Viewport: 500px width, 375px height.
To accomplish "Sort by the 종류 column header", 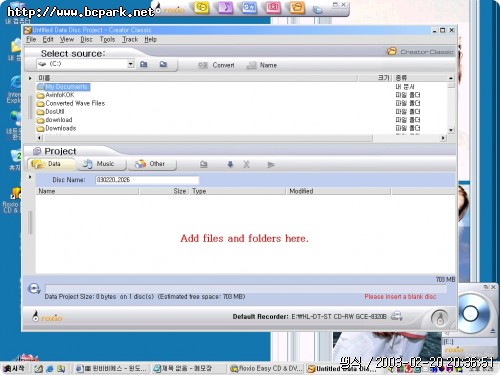I will [x=420, y=78].
